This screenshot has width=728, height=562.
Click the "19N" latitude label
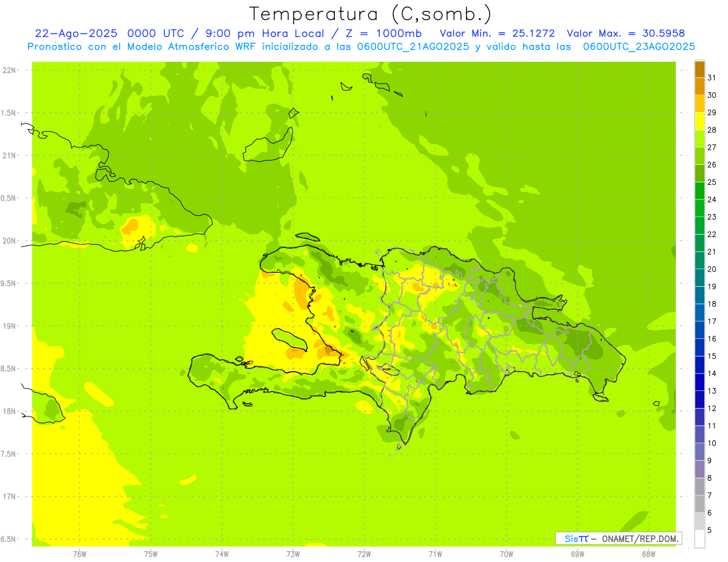point(9,326)
